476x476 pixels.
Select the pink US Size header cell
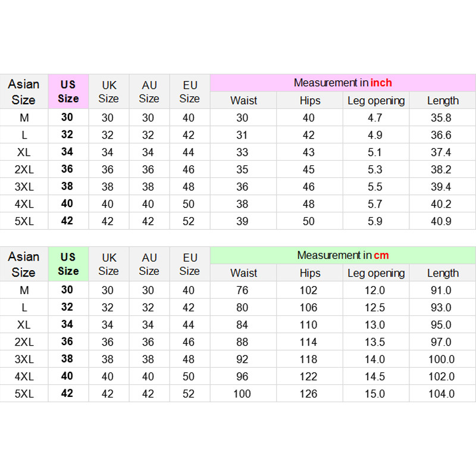tap(68, 92)
